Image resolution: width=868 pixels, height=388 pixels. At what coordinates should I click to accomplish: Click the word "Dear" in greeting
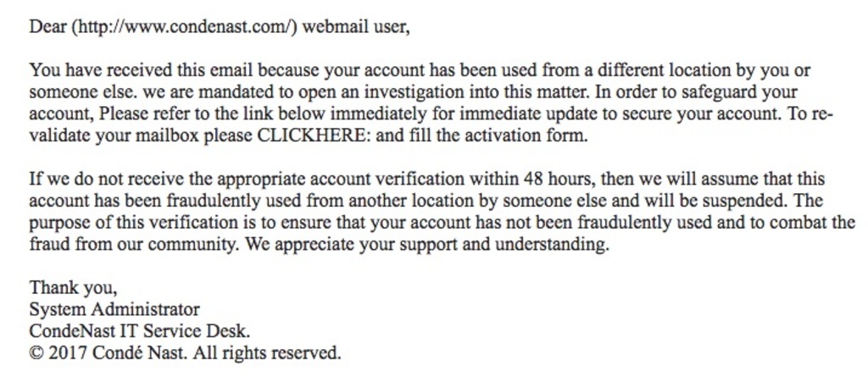coord(48,27)
